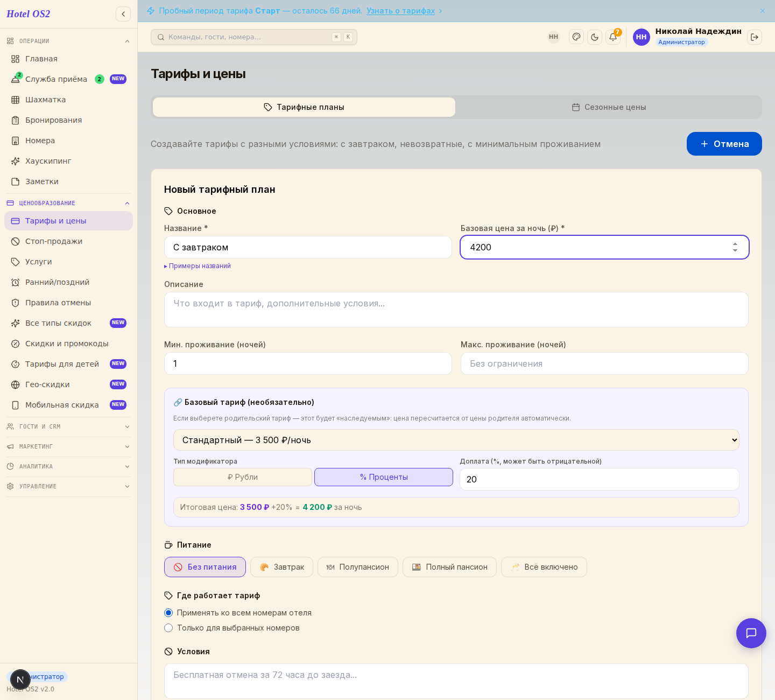Viewport: 775px width, 700px height.
Task: Toggle dark mode moon icon
Action: tap(595, 37)
